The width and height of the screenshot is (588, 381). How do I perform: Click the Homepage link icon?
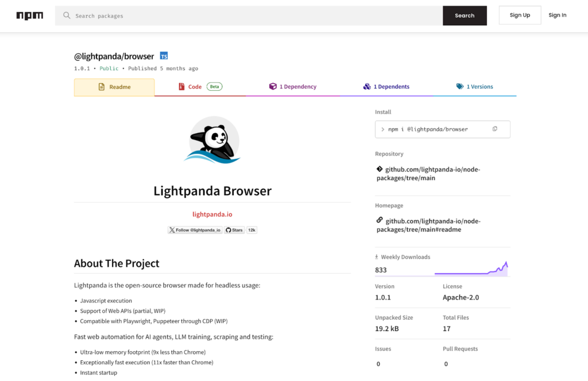coord(378,221)
